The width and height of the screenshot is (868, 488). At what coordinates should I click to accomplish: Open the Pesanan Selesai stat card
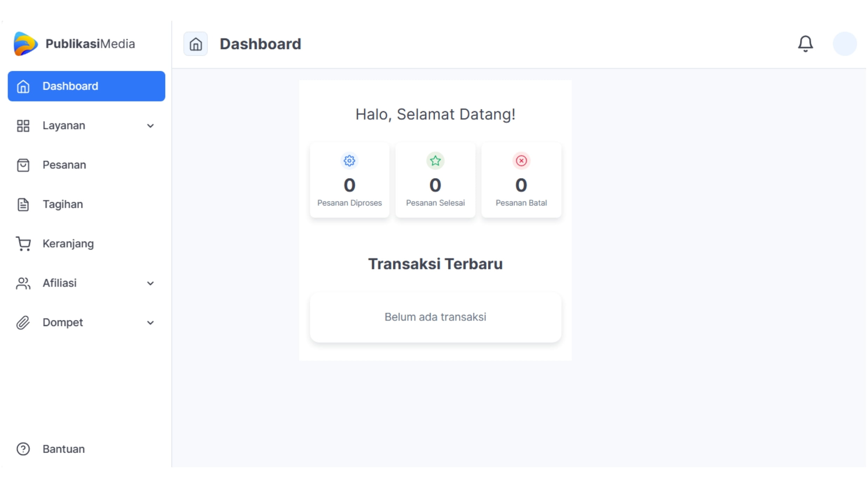coord(435,180)
